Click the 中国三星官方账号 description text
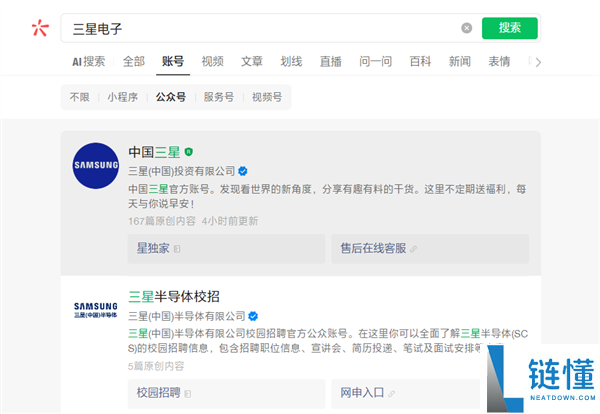This screenshot has height=414, width=600. coord(327,196)
